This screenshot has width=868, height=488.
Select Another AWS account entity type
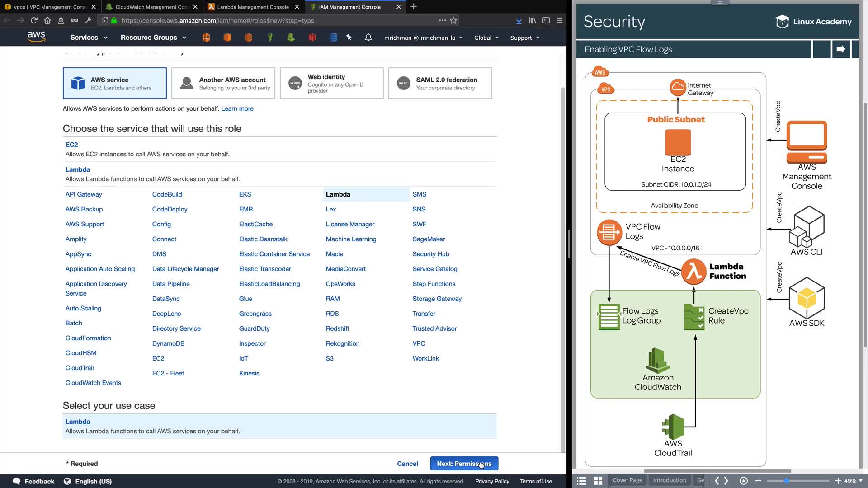(x=223, y=83)
